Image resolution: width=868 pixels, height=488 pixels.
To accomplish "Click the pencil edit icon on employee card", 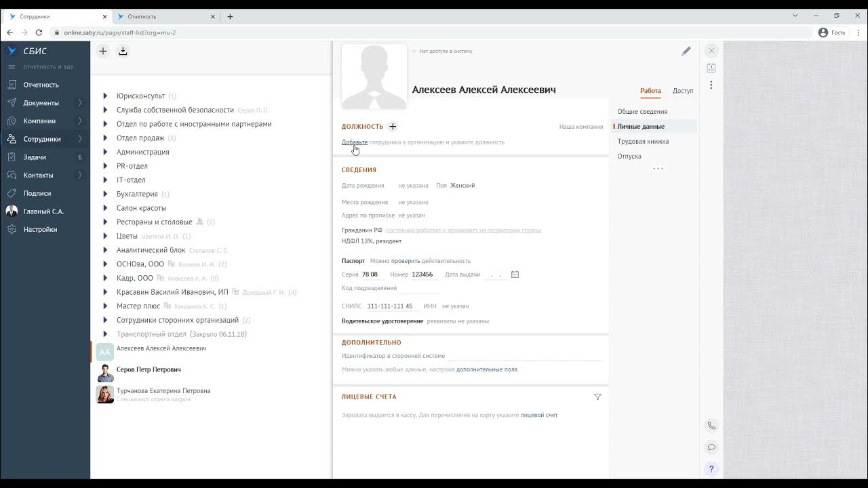I will coord(686,51).
